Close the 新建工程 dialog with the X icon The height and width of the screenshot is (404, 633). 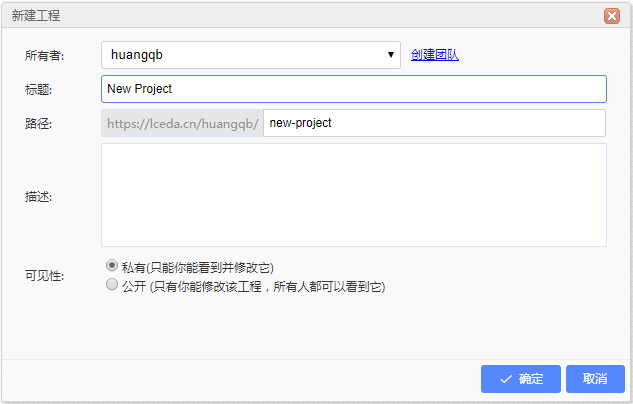click(612, 16)
